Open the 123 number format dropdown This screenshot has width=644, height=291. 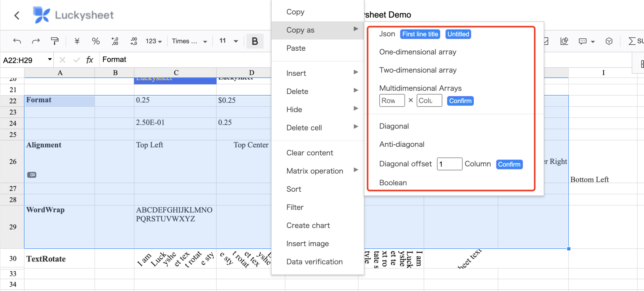[x=154, y=41]
